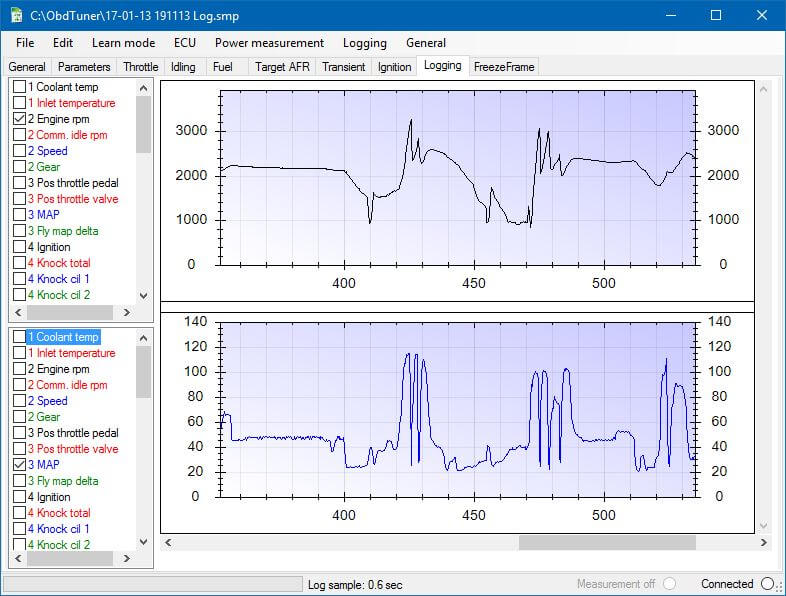Click the Connected status indicator
This screenshot has width=786, height=596.
[767, 584]
